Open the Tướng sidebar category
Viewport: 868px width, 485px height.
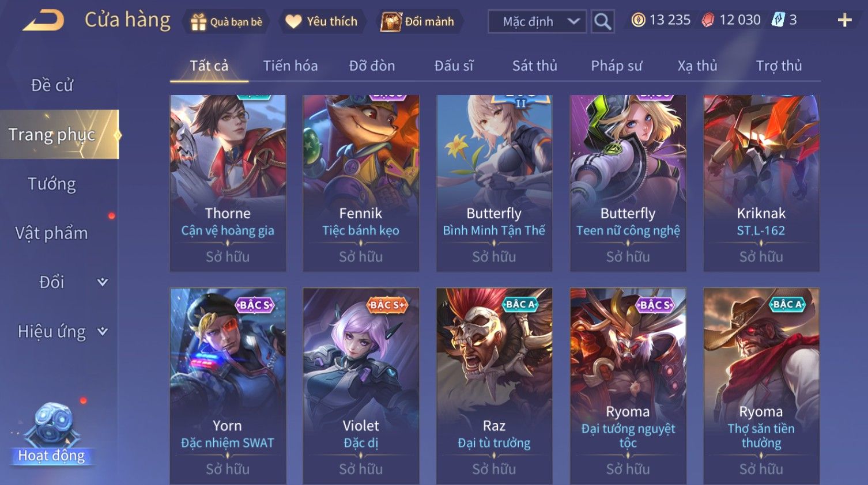click(x=52, y=184)
